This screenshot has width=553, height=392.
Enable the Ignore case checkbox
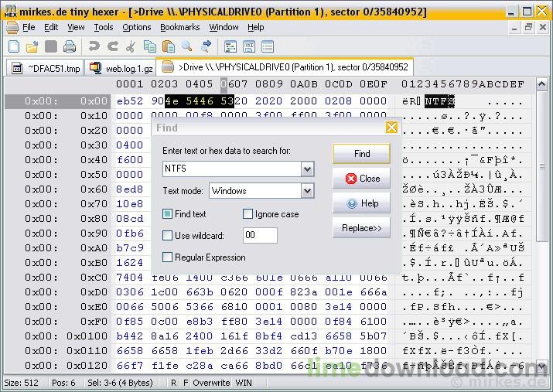pyautogui.click(x=248, y=214)
